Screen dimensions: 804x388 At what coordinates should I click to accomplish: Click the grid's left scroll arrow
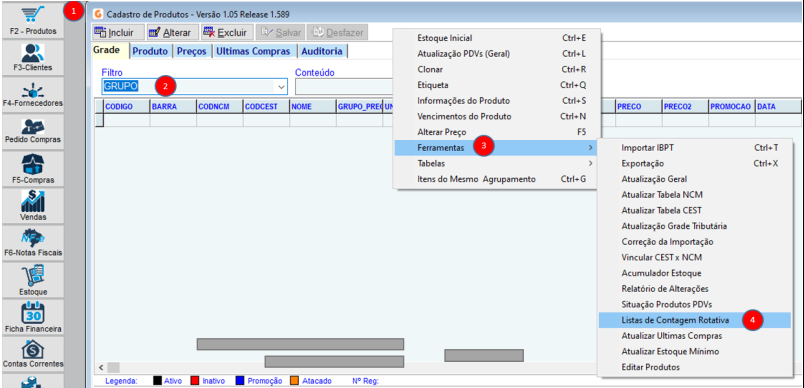point(101,367)
